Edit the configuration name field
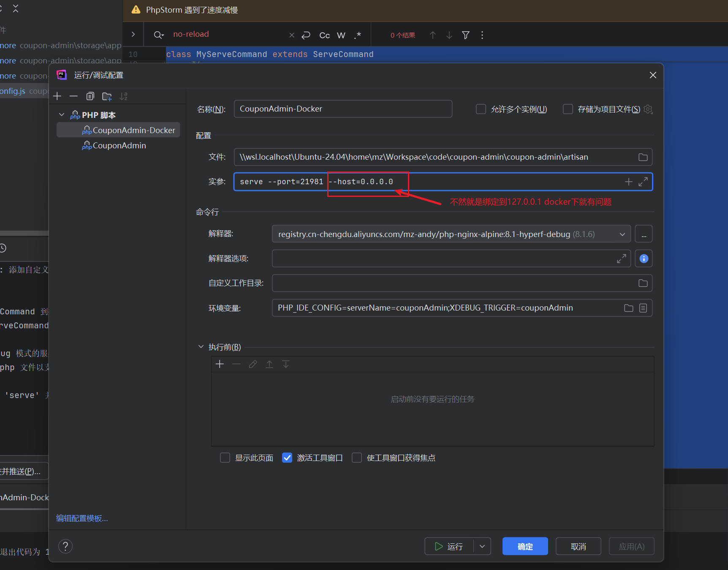The height and width of the screenshot is (570, 728). (x=343, y=109)
